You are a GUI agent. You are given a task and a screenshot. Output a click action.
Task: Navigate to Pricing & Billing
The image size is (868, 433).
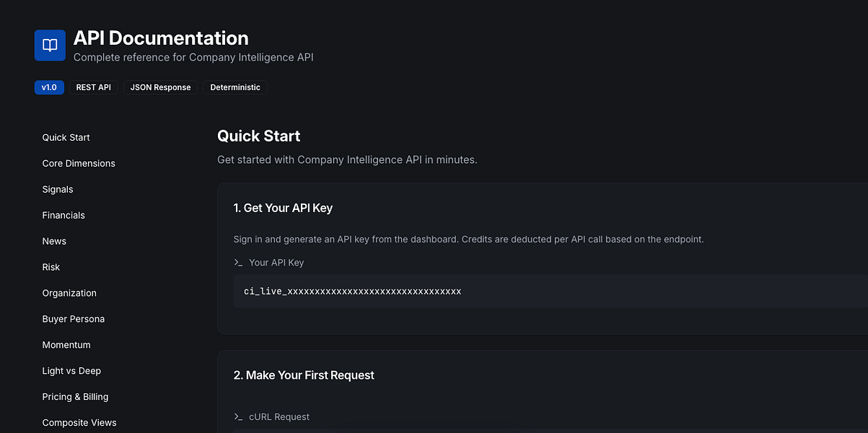(x=75, y=398)
